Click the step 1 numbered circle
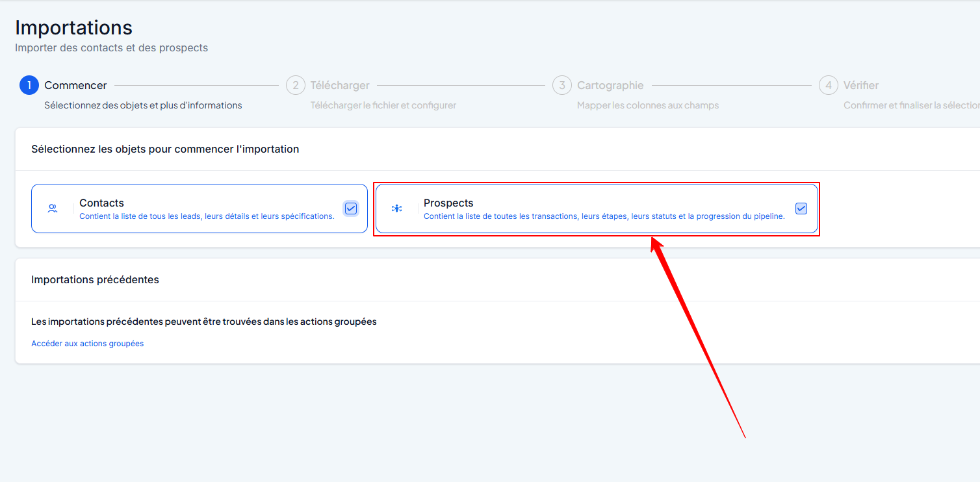The height and width of the screenshot is (482, 980). tap(29, 85)
